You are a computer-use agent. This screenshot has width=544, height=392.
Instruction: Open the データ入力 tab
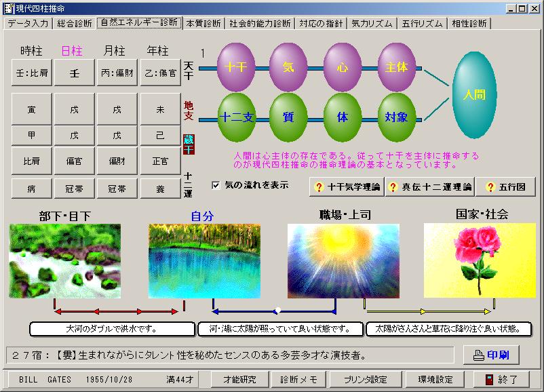(x=28, y=23)
